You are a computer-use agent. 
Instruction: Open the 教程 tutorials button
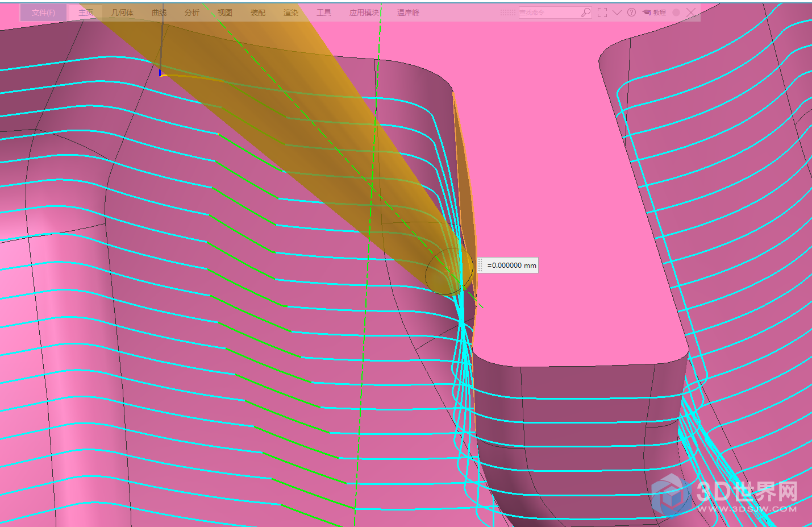(x=654, y=13)
